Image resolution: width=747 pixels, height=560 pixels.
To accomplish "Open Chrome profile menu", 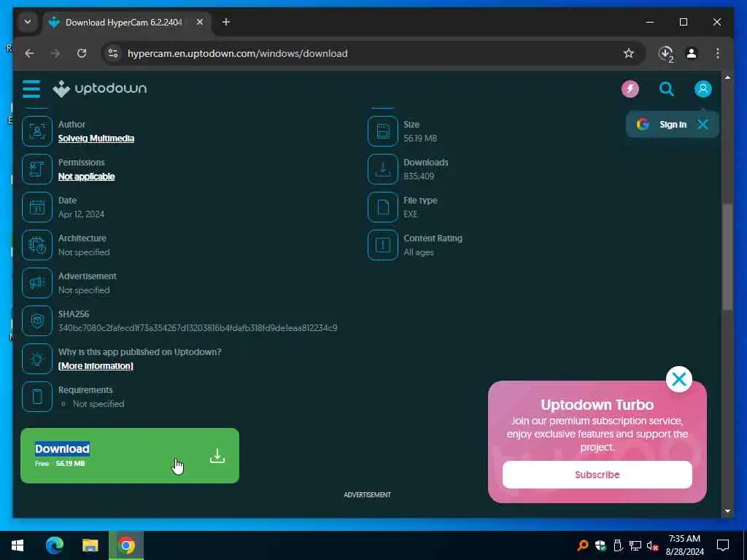I will [x=692, y=53].
